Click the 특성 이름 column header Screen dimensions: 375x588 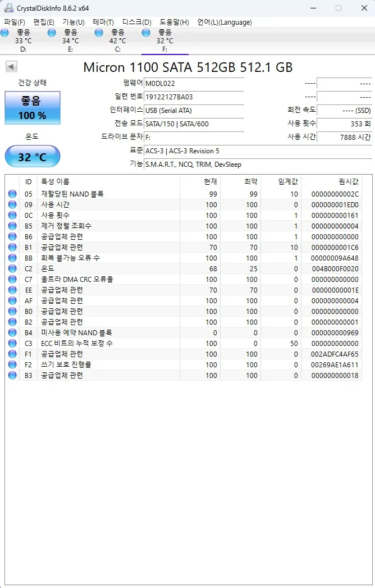click(109, 181)
